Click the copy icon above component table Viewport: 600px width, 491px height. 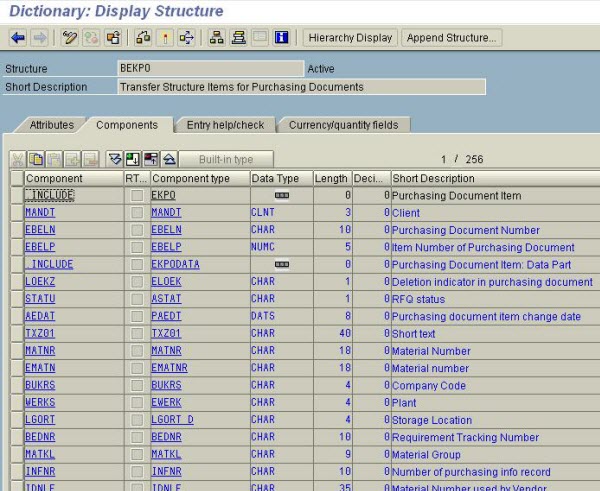point(36,160)
